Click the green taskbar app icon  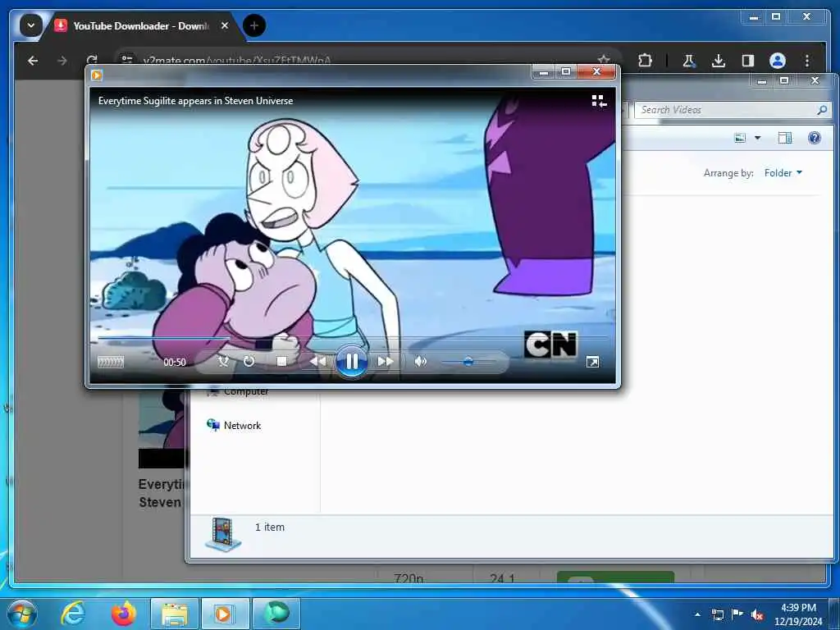coord(276,614)
